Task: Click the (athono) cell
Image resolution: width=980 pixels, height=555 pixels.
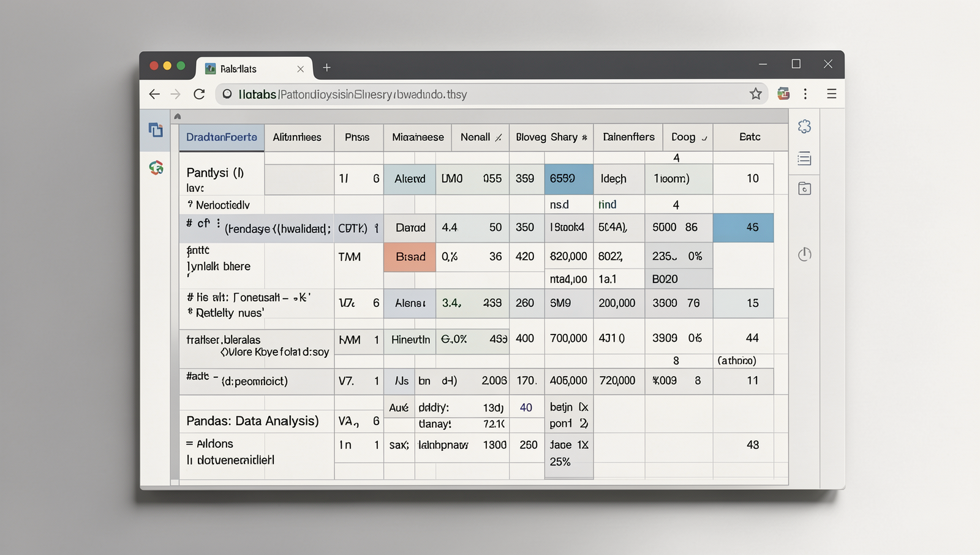Action: point(744,361)
